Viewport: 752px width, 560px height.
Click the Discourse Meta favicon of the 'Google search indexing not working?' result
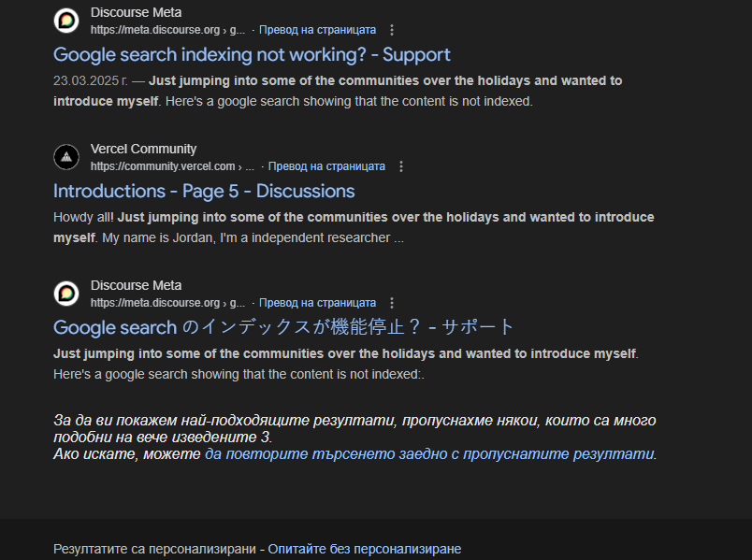point(66,21)
